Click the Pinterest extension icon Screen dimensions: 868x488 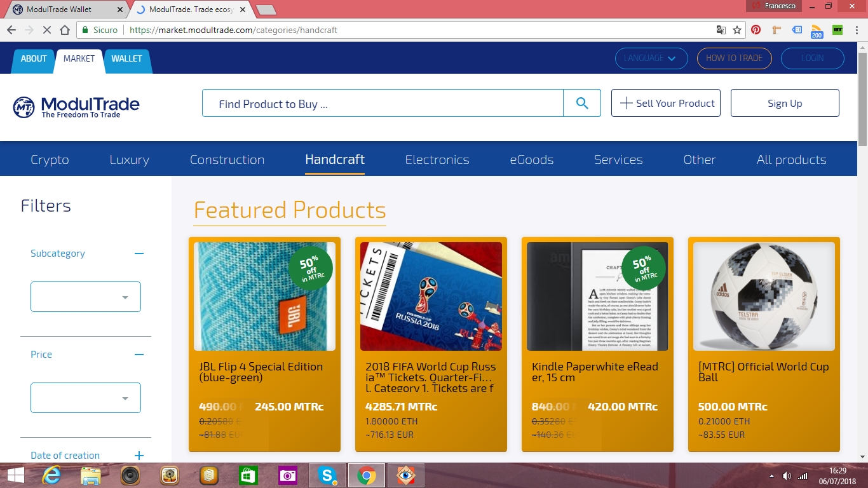(756, 30)
